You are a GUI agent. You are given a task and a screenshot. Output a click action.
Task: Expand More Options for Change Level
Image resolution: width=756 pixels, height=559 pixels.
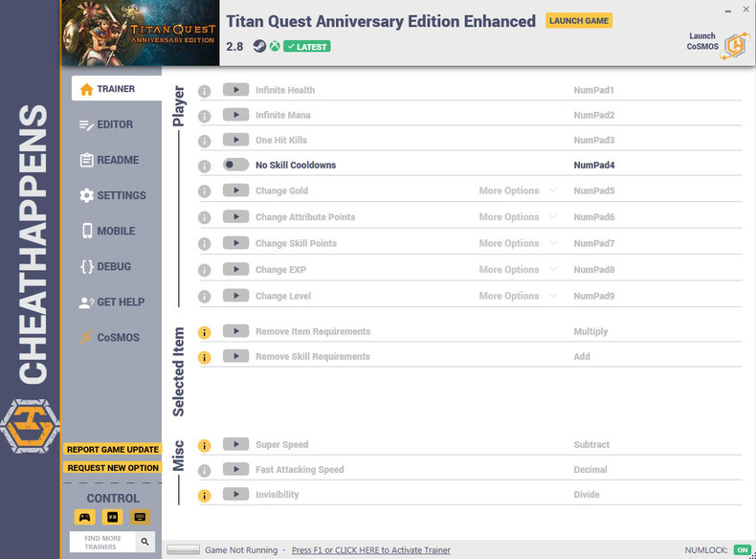[x=517, y=296]
